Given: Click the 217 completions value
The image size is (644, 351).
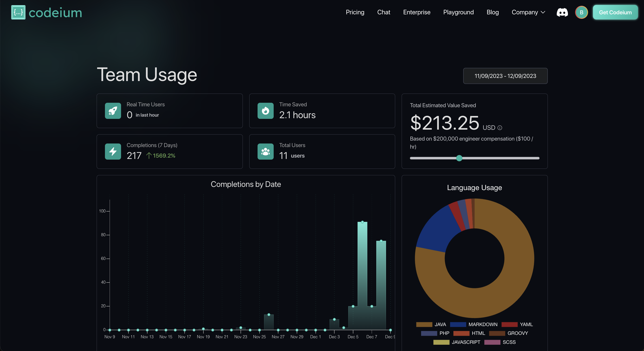Looking at the screenshot, I should click(x=134, y=156).
